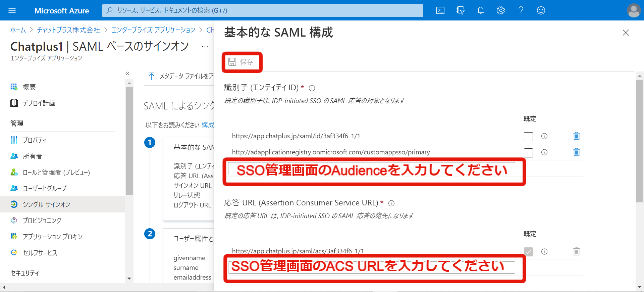Screen dimensions: 644x292
Task: Open the more options ellipsis beside the title
Action: point(205,46)
